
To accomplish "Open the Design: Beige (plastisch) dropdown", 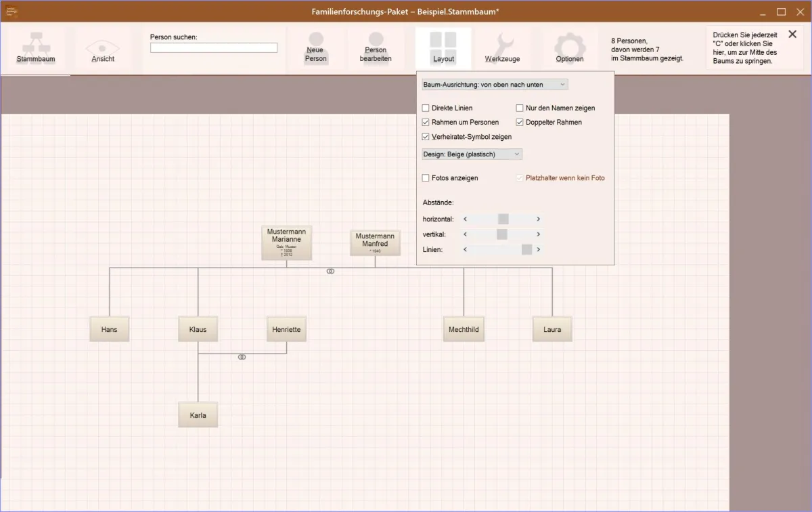I will click(472, 154).
